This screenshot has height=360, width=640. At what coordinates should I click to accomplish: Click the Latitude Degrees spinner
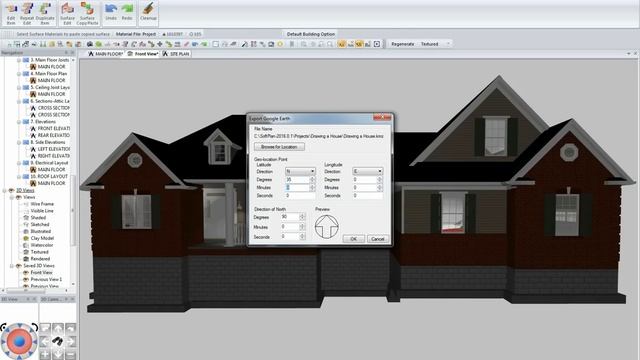[312, 180]
